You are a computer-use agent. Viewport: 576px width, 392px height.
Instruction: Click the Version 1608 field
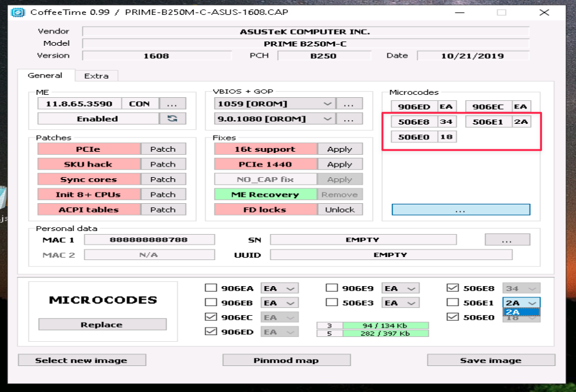coord(157,56)
